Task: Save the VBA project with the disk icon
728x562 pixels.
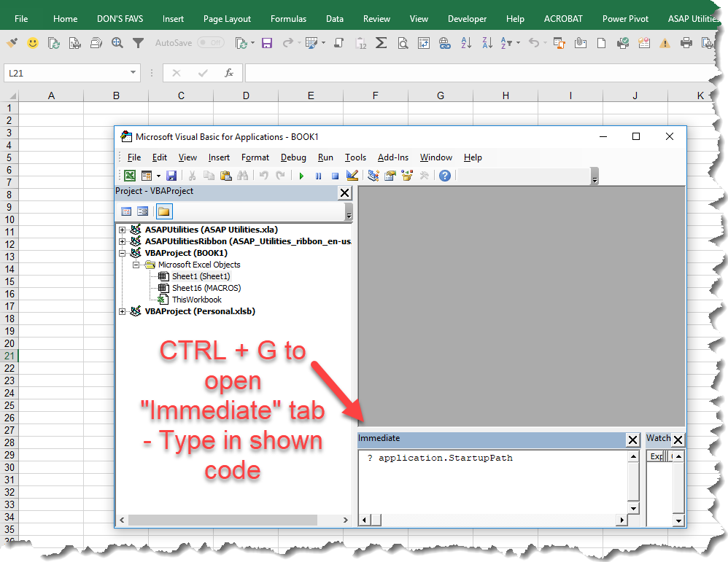Action: coord(171,175)
